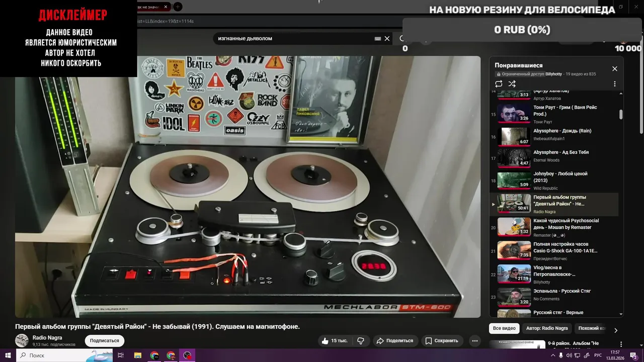This screenshot has height=362, width=644.
Task: Dislike the video with thumbs-down icon
Action: point(361,340)
